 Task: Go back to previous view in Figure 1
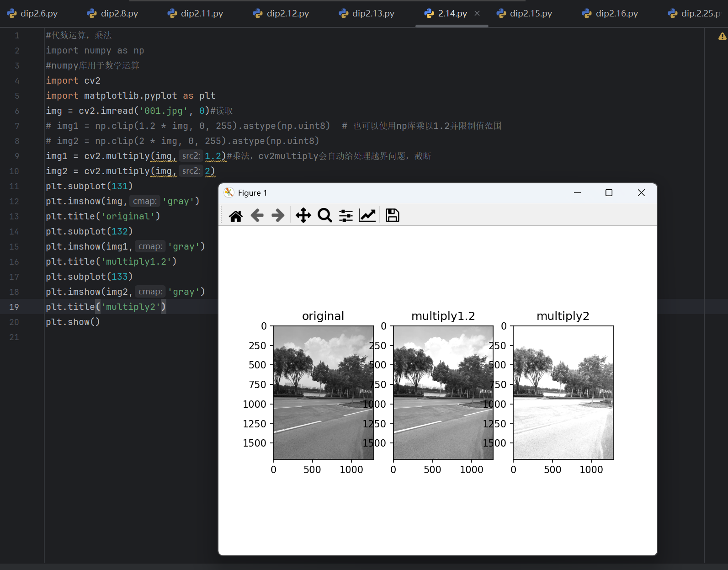(257, 215)
